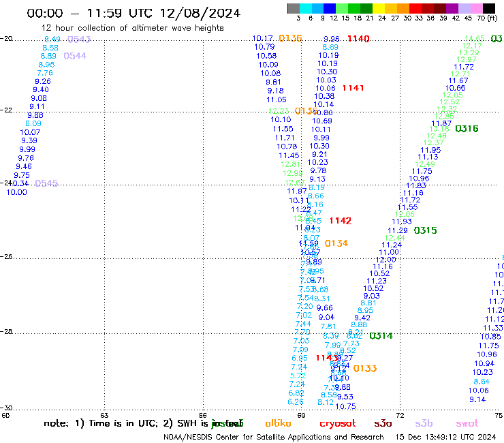Viewport: 504px width, 443px height.
Task: Click the 12.00 wave height value
Action: (x=386, y=260)
